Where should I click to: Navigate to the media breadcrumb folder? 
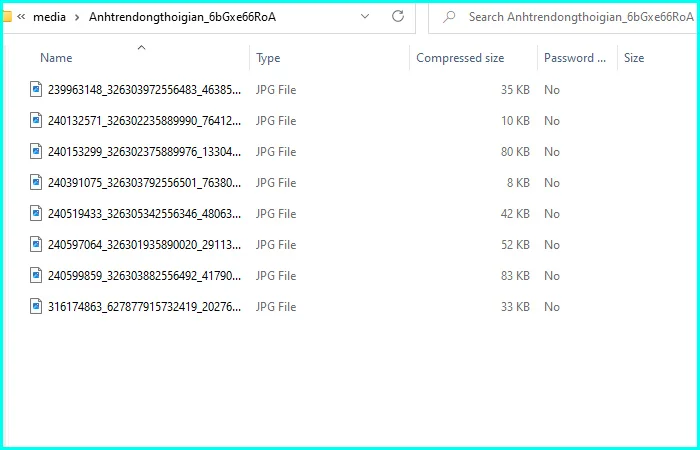click(49, 17)
